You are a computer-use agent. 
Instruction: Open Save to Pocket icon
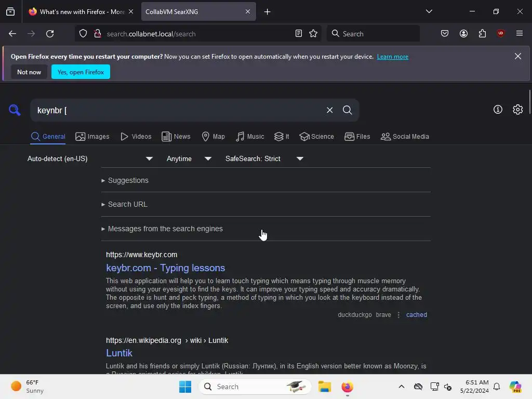pos(445,34)
